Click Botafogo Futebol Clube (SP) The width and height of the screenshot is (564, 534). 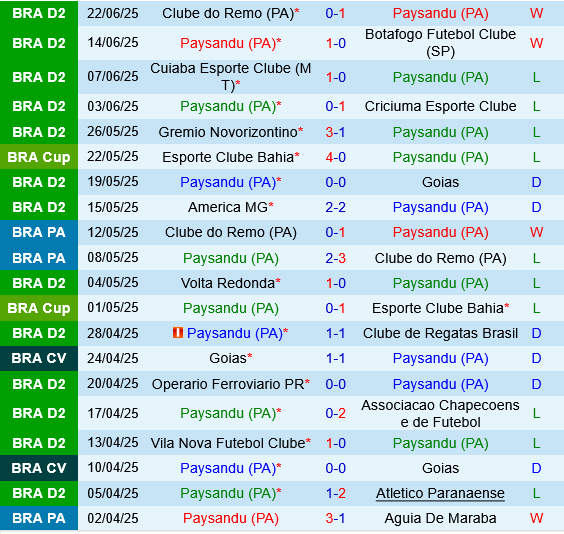(440, 43)
